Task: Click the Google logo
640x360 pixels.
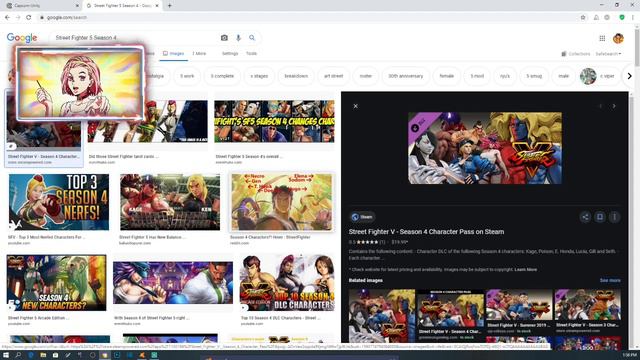Action: [x=22, y=38]
